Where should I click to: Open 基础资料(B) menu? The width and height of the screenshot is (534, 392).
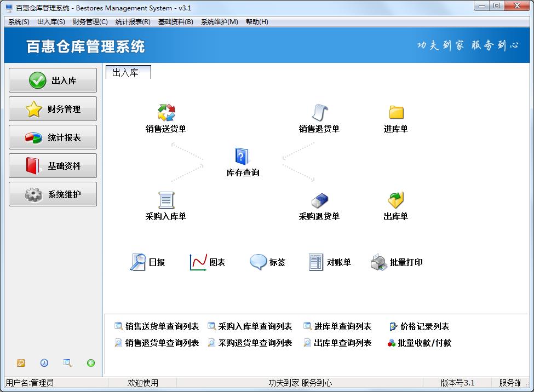tap(176, 22)
